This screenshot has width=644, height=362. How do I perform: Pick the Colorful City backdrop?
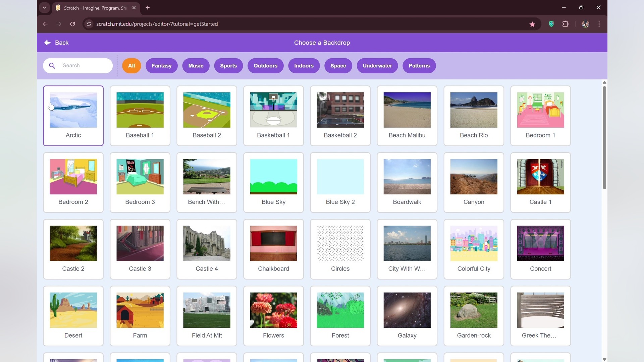click(x=474, y=249)
